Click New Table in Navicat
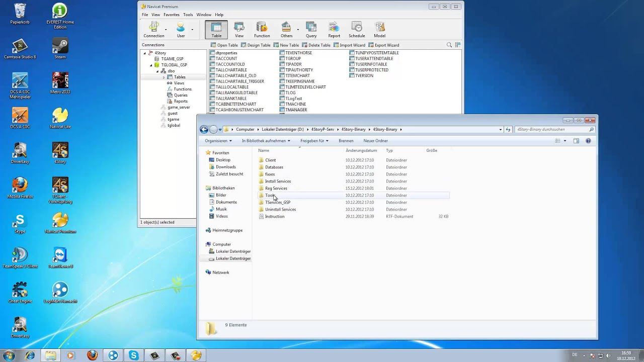 click(286, 45)
